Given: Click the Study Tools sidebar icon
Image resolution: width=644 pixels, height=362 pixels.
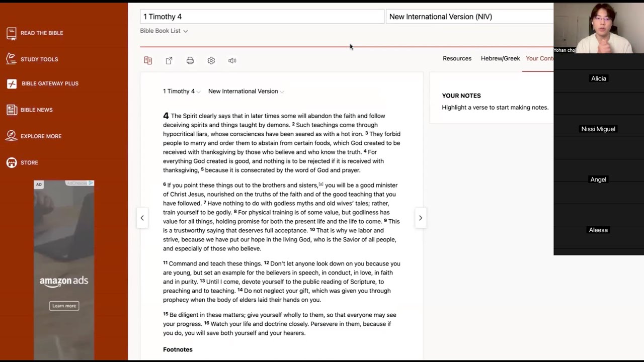Looking at the screenshot, I should click(12, 59).
